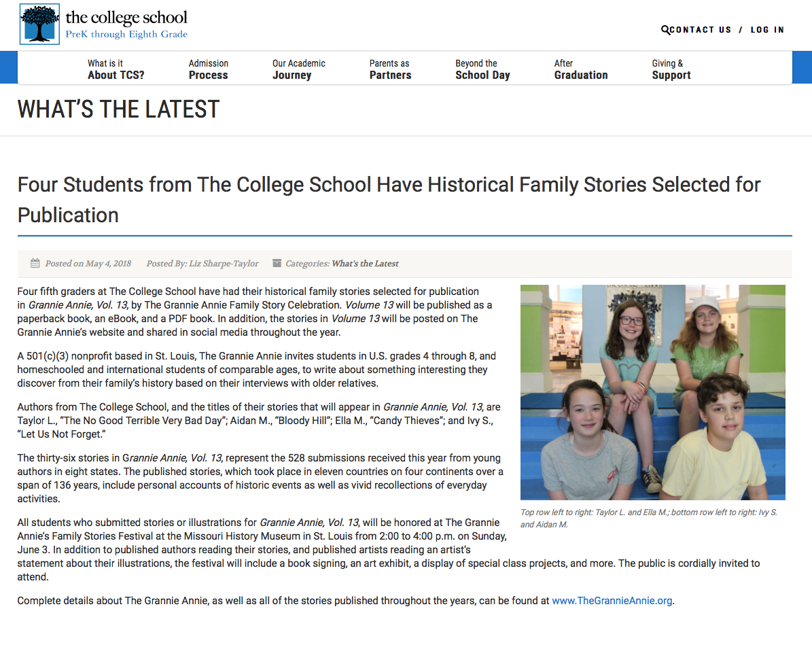Click the college school name text logo

tap(126, 18)
